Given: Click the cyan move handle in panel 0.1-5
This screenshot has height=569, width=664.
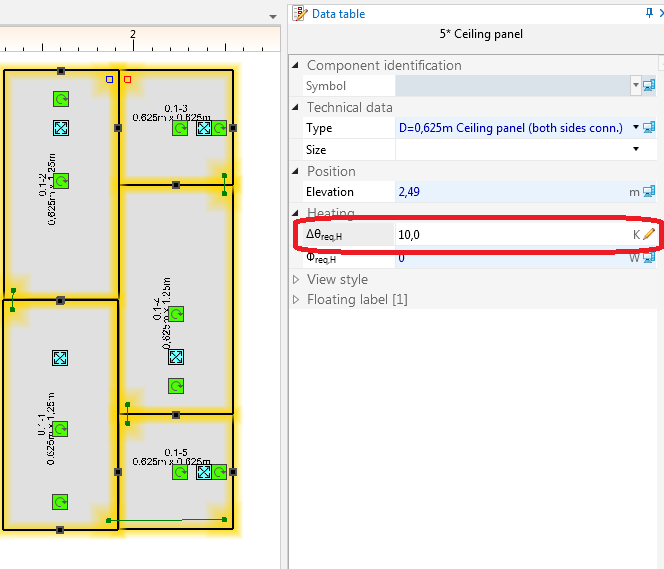Looking at the screenshot, I should (204, 472).
